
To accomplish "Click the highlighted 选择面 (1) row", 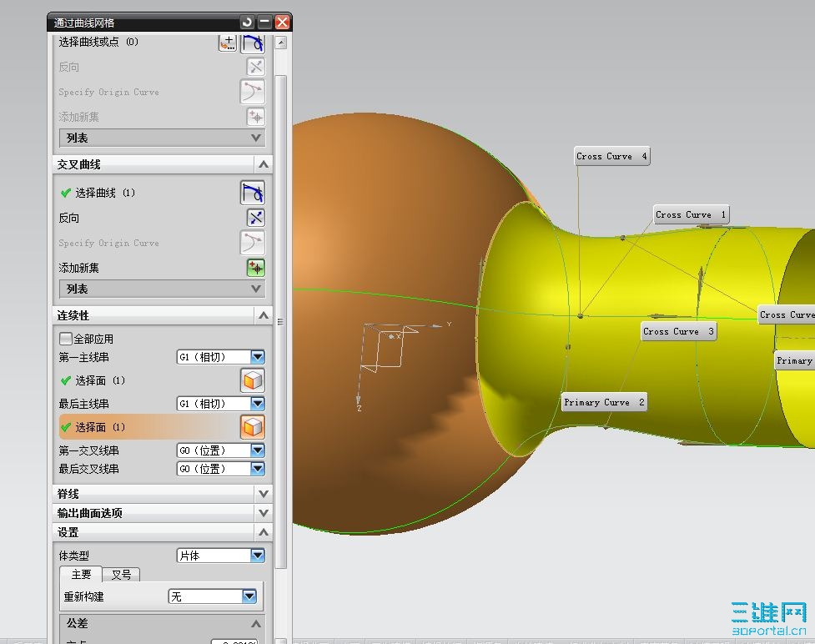I will 162,427.
